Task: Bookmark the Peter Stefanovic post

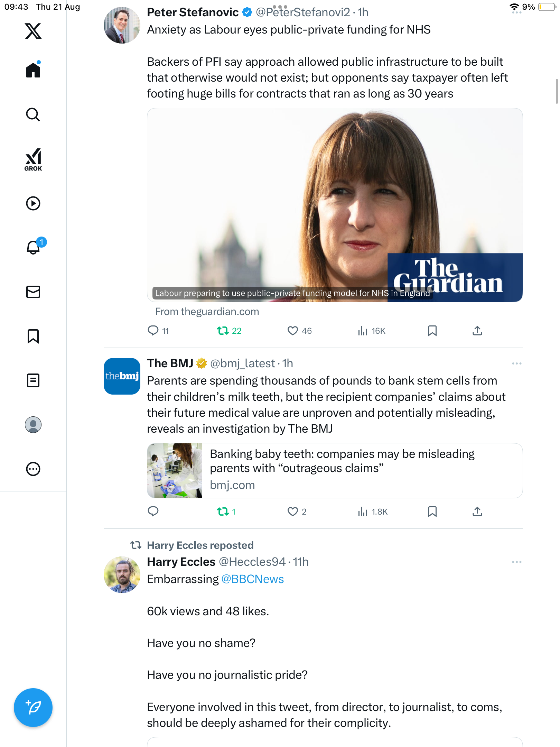Action: [432, 331]
